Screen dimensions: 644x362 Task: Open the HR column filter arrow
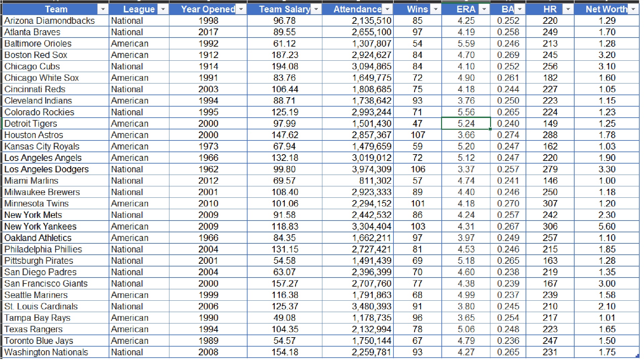pos(568,9)
